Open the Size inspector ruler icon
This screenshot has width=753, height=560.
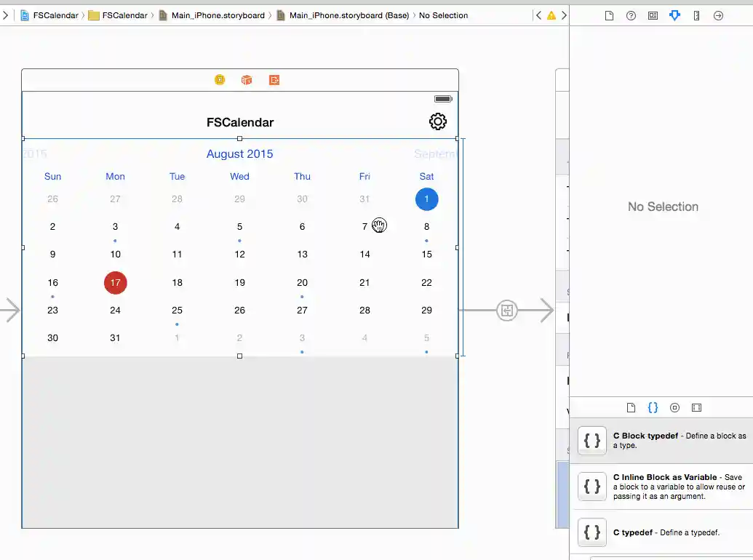pyautogui.click(x=696, y=16)
